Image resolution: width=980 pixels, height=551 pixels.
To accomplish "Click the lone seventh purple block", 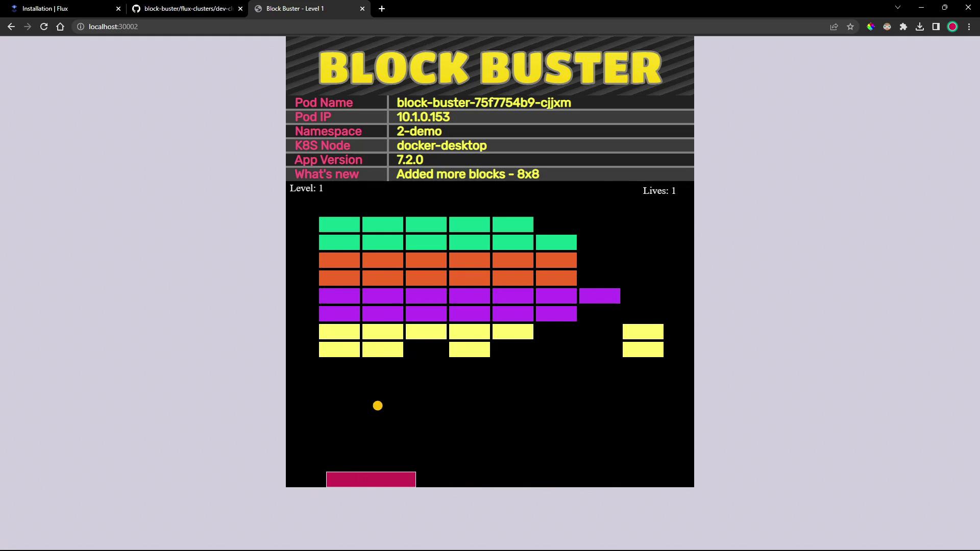I will tap(600, 296).
